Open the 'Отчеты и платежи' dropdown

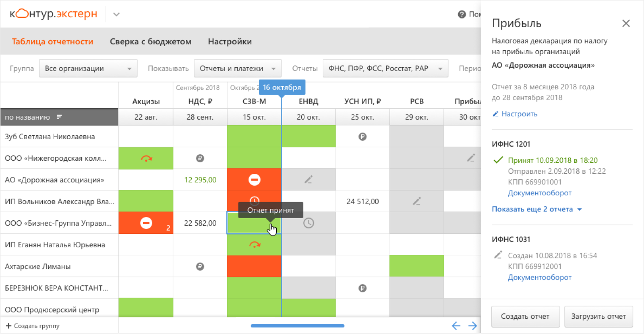(x=237, y=68)
